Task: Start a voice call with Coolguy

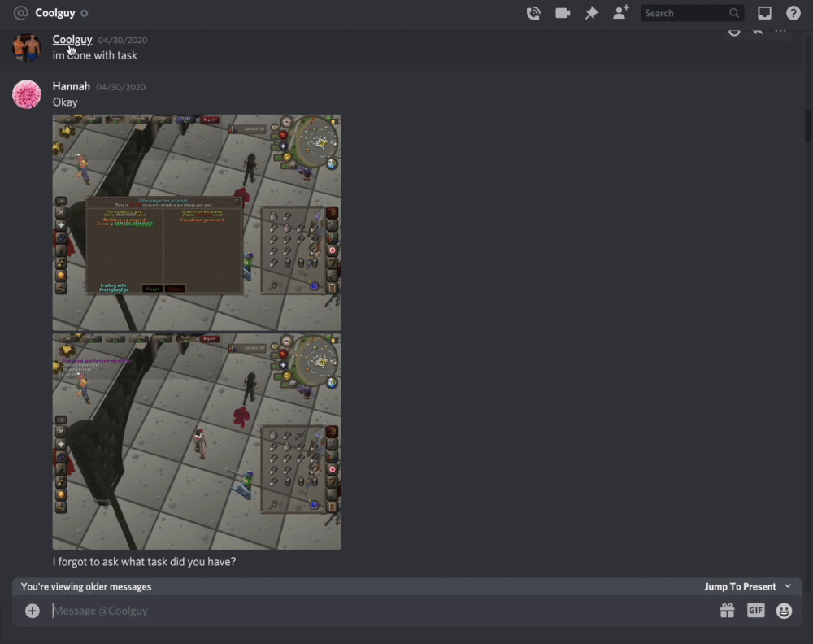Action: tap(533, 13)
